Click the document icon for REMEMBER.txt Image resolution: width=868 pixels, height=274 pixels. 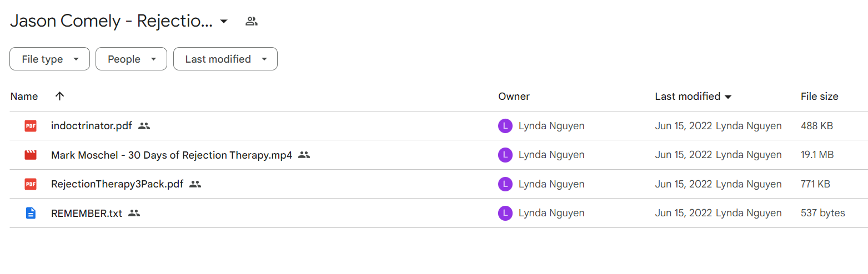[x=31, y=213]
